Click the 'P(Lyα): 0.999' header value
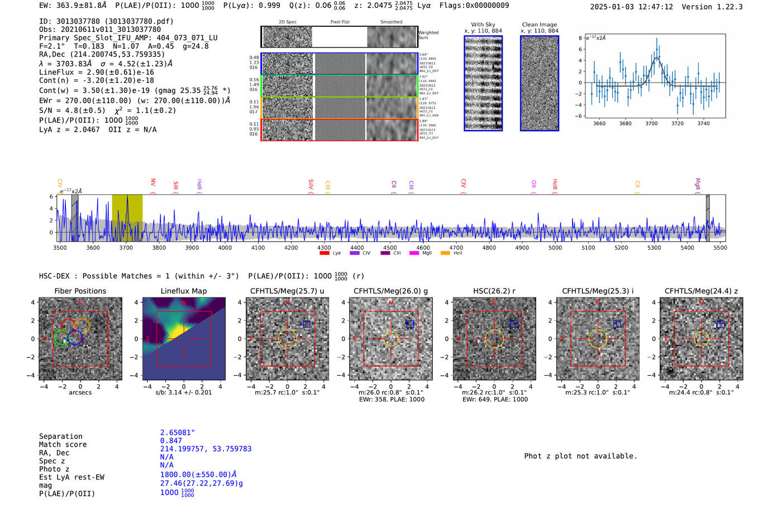This screenshot has width=782, height=532. (x=252, y=6)
